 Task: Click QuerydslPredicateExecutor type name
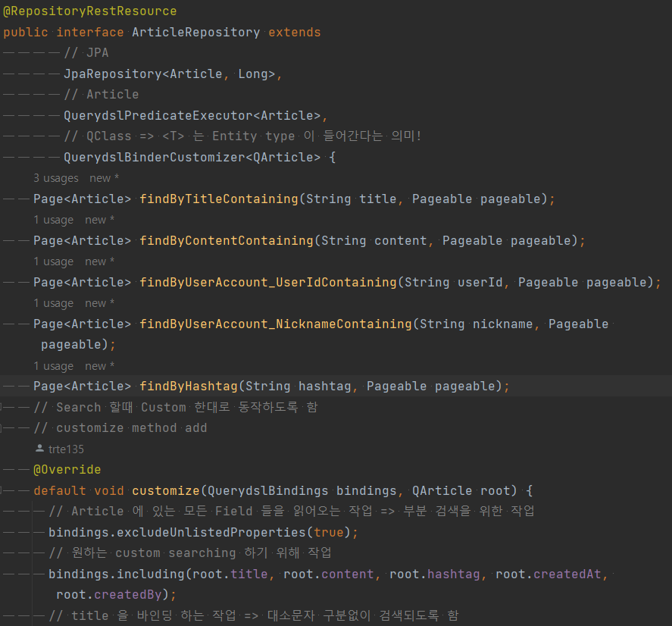click(x=158, y=115)
